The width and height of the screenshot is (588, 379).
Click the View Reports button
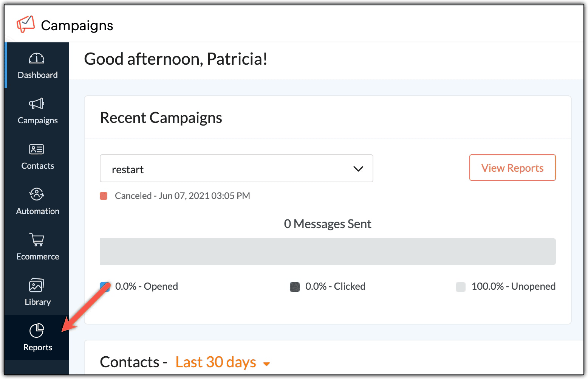click(x=512, y=168)
